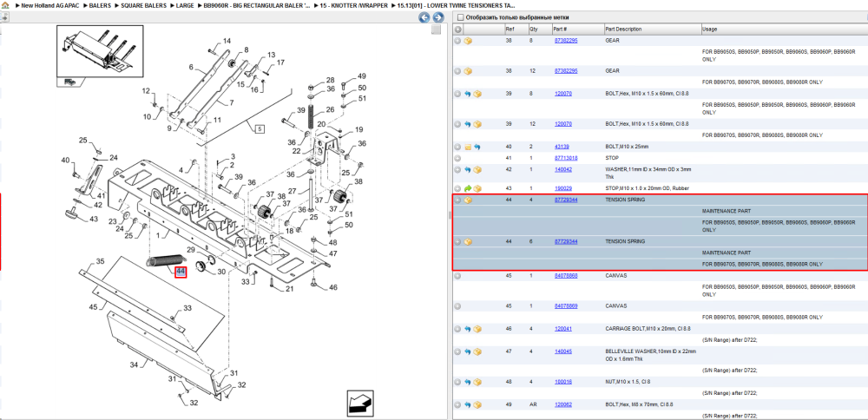This screenshot has width=868, height=420.
Task: Expand plus icon for NUT ref 48 row
Action: [457, 382]
